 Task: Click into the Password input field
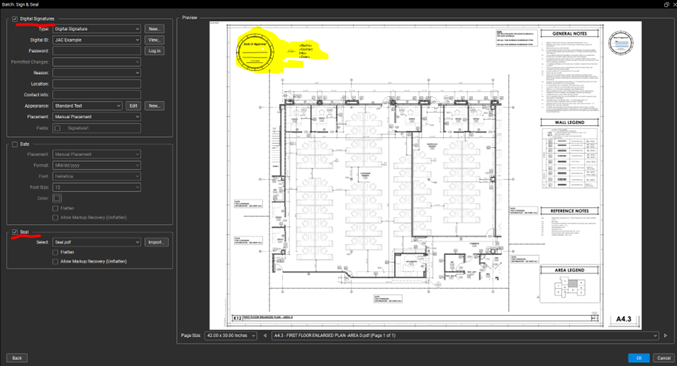(x=97, y=51)
